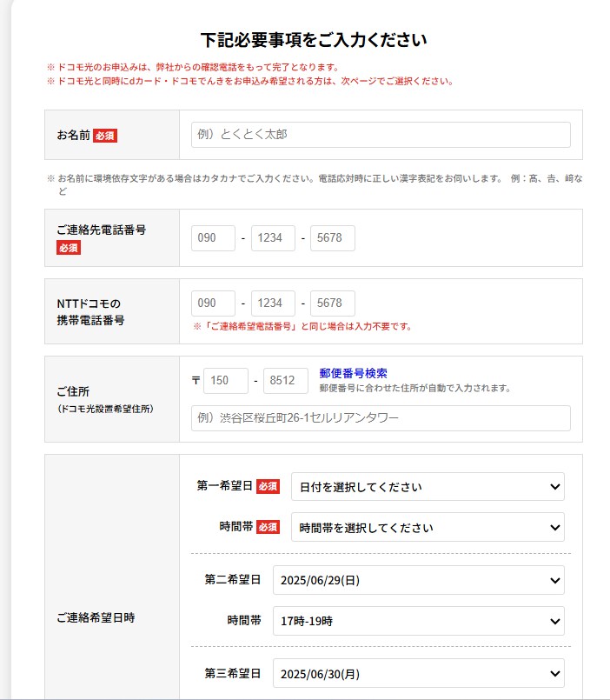Open the 第一希望日 date dropdown

click(x=428, y=487)
